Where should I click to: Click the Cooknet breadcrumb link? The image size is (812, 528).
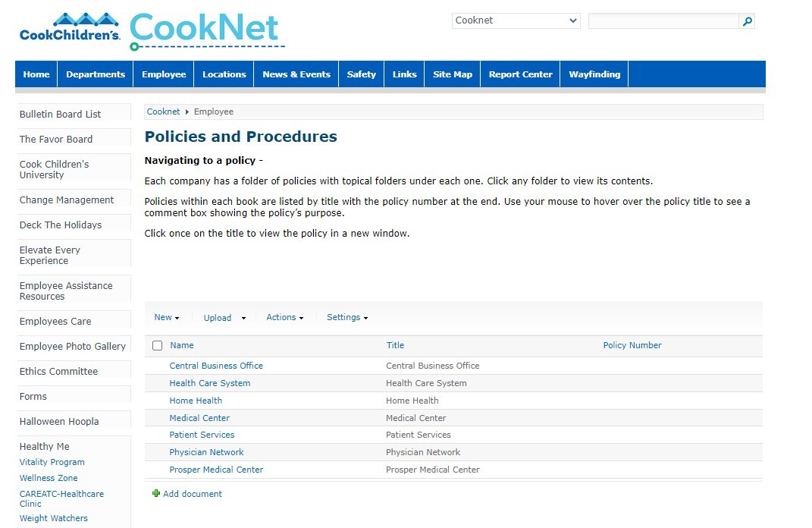(x=163, y=112)
